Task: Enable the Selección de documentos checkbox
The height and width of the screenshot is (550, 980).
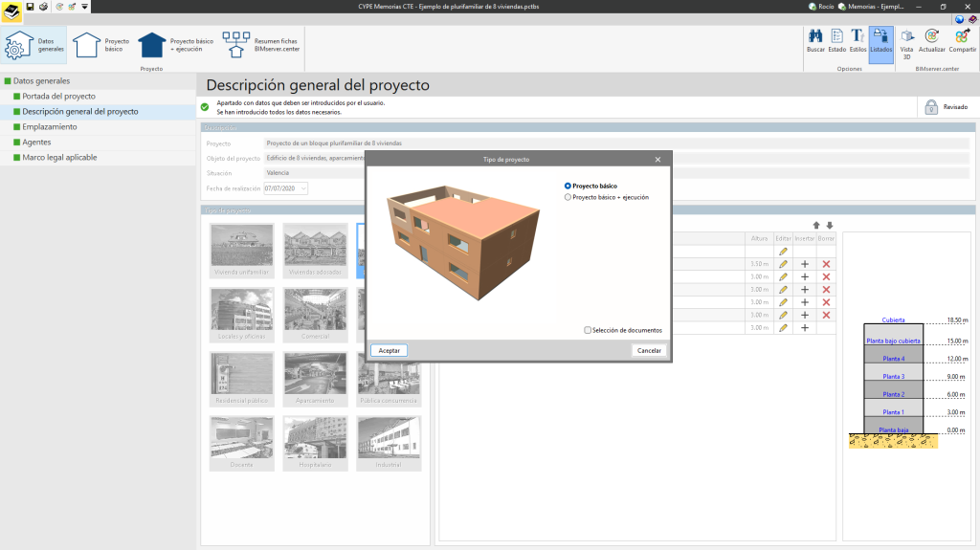Action: click(588, 330)
